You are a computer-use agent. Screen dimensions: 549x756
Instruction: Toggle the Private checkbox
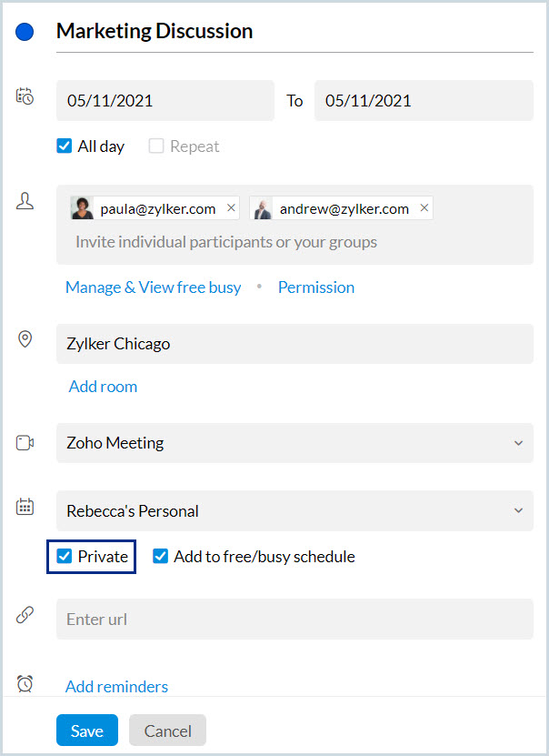coord(65,557)
